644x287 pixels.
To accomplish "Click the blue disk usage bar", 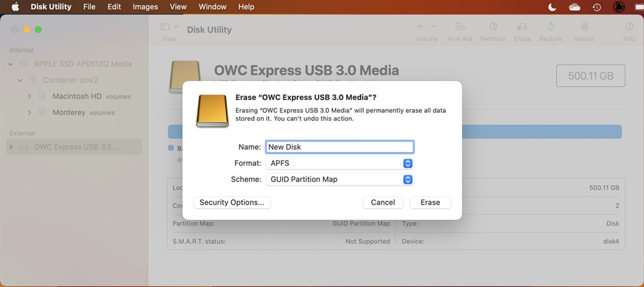I will click(542, 132).
